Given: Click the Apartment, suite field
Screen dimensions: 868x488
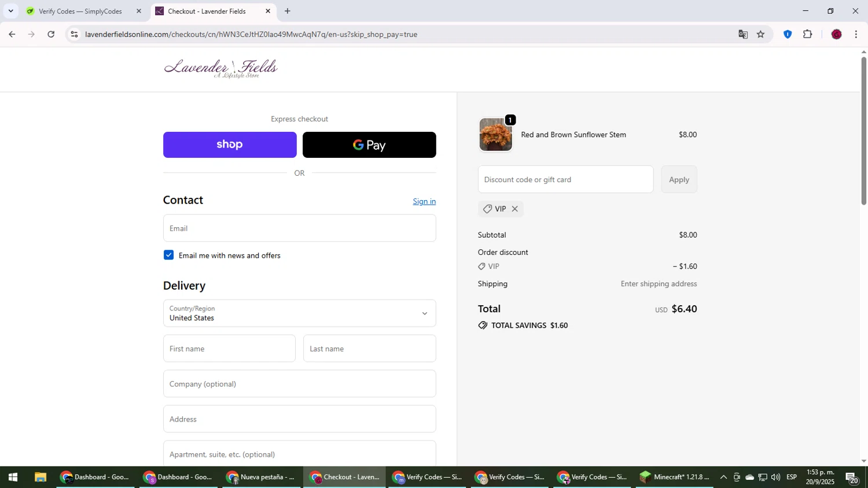Looking at the screenshot, I should (299, 453).
